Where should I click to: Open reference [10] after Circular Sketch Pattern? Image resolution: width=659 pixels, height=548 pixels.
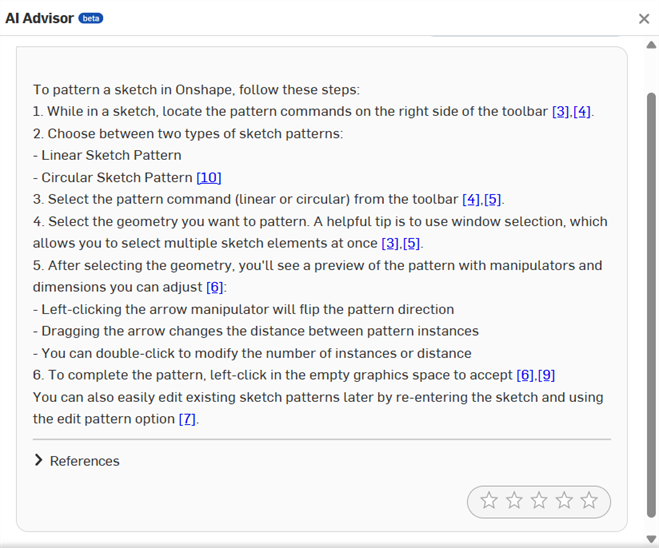click(x=209, y=177)
